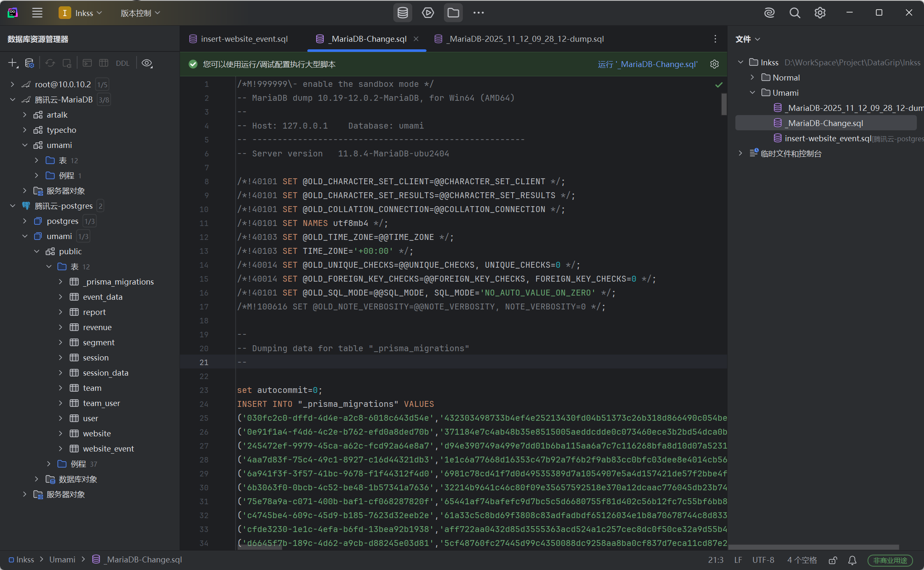Screen dimensions: 924x570
Task: Click the refresh data sources icon
Action: coord(50,63)
